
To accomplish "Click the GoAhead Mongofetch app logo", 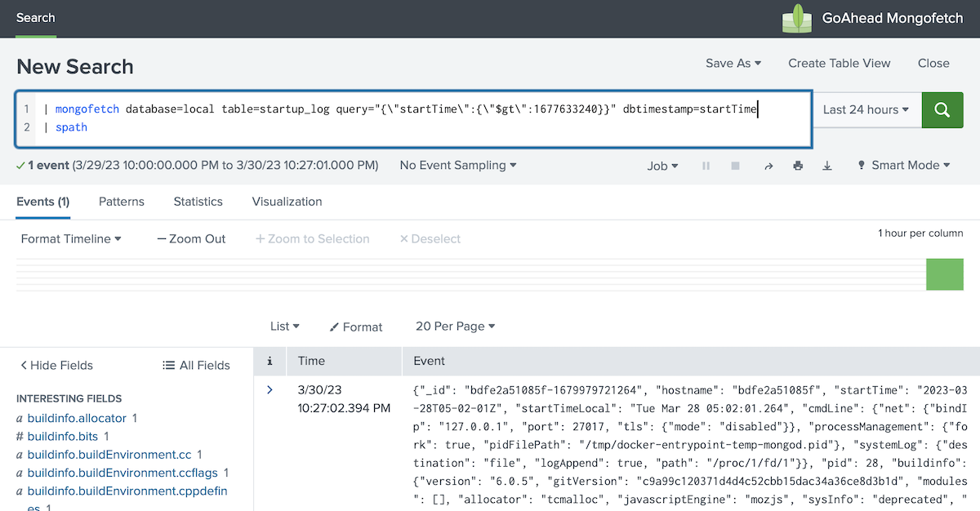I will point(797,18).
